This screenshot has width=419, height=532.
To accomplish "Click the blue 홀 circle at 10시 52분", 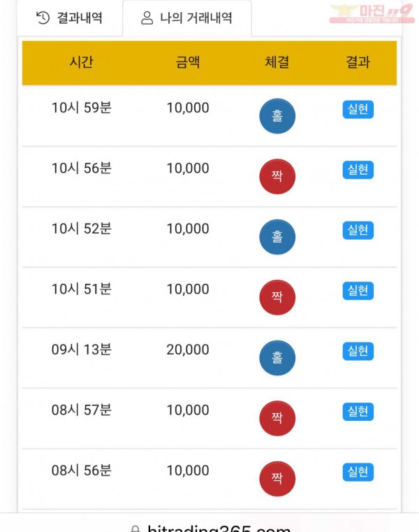I will click(x=277, y=237).
